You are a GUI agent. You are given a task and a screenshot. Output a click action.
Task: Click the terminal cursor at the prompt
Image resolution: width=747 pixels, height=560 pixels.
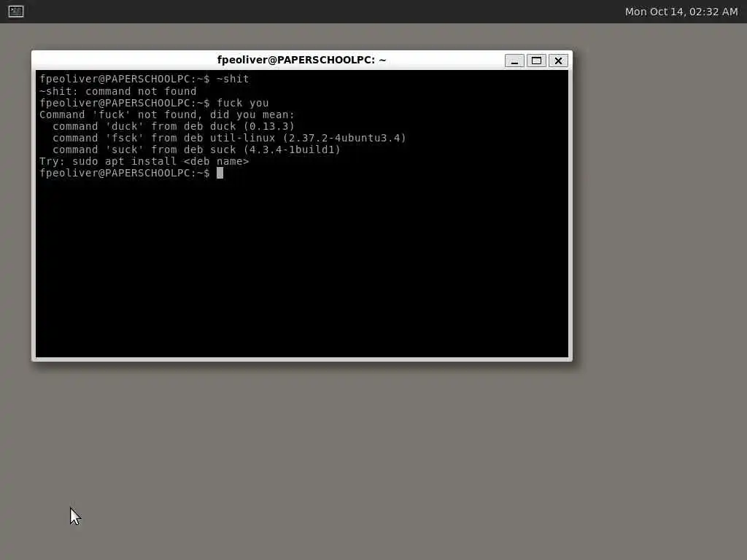[220, 173]
